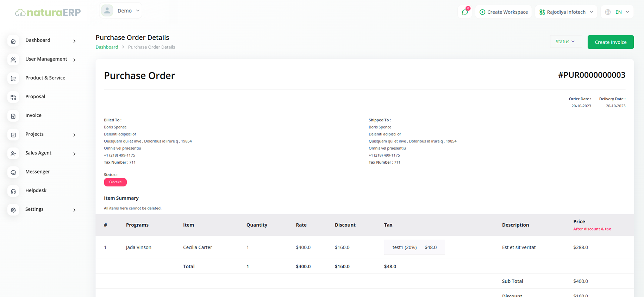Open the Messenger page

38,171
